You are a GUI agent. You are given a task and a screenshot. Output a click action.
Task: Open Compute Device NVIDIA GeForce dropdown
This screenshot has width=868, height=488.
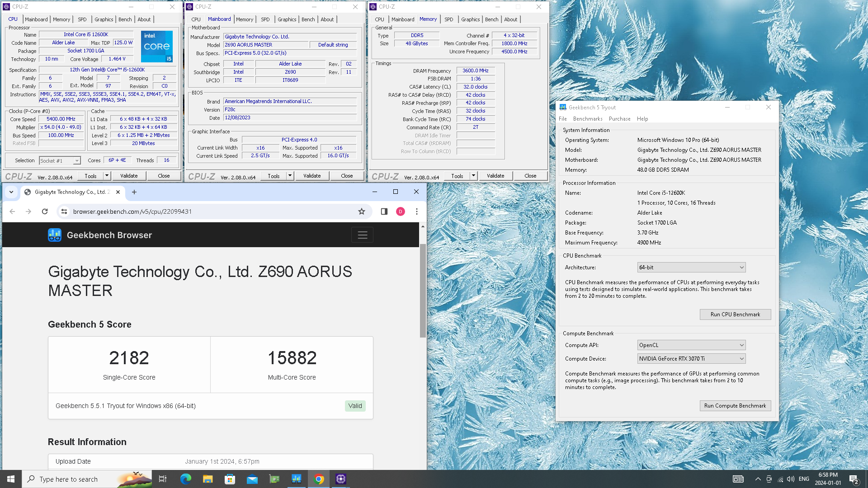point(691,359)
